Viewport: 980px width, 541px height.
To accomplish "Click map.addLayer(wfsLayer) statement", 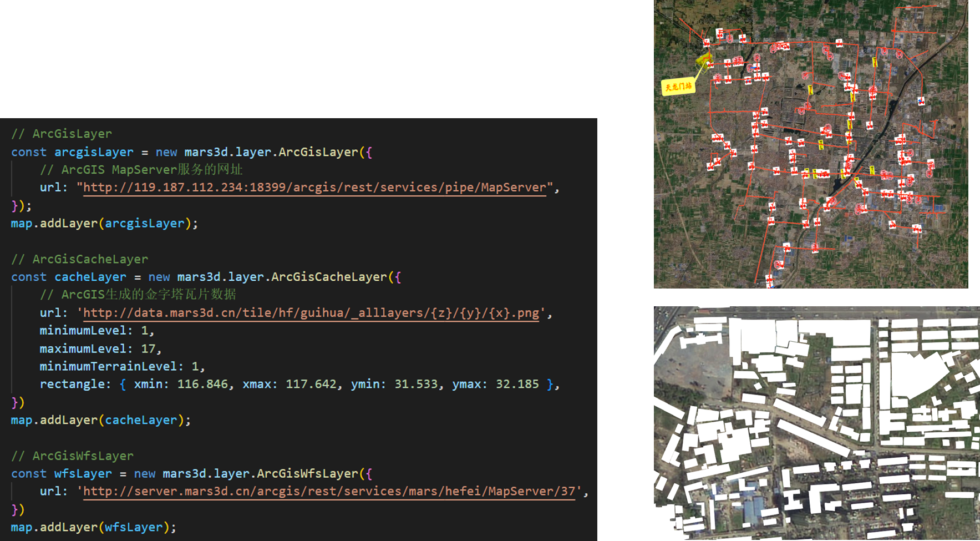I will coord(93,528).
